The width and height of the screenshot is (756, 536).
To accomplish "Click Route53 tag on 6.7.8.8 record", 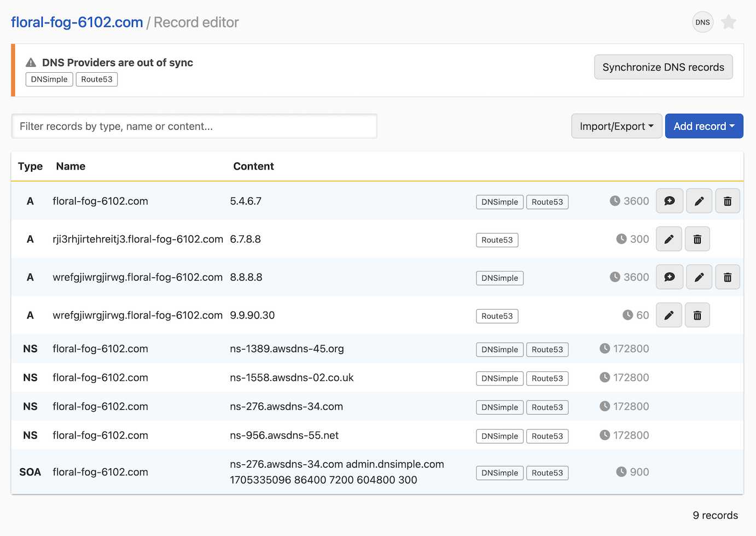I will (497, 240).
